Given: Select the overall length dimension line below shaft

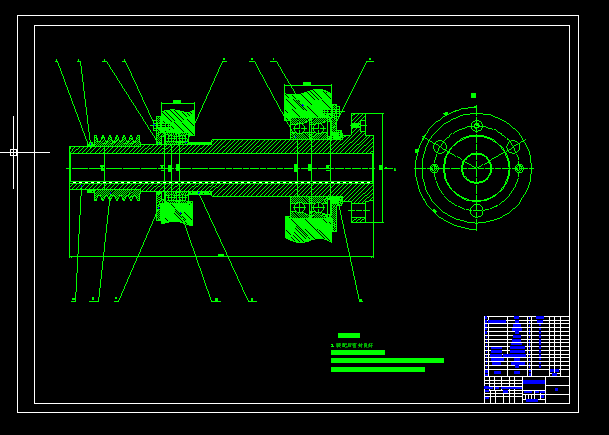Looking at the screenshot, I should point(221,256).
